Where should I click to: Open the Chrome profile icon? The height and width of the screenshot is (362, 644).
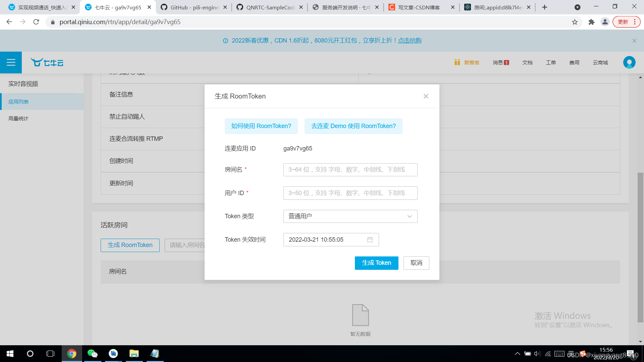[605, 22]
